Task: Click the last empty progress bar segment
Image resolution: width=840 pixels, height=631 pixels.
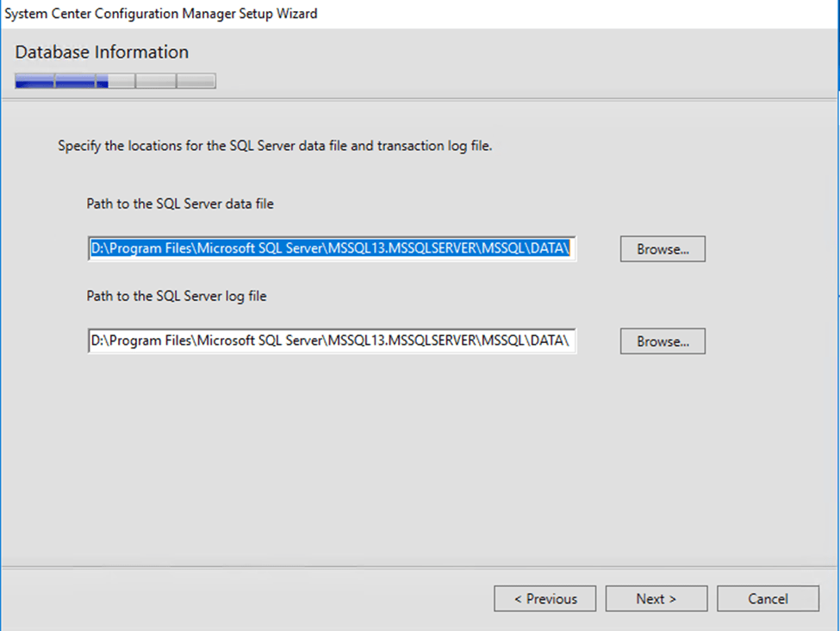Action: [196, 82]
